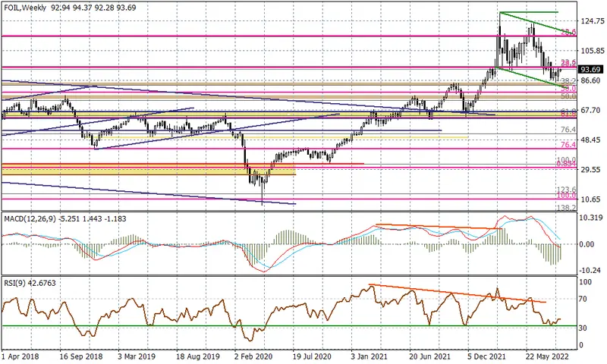Image resolution: width=607 pixels, height=364 pixels.
Task: Click the green RSI 30 level line
Action: [x=290, y=326]
